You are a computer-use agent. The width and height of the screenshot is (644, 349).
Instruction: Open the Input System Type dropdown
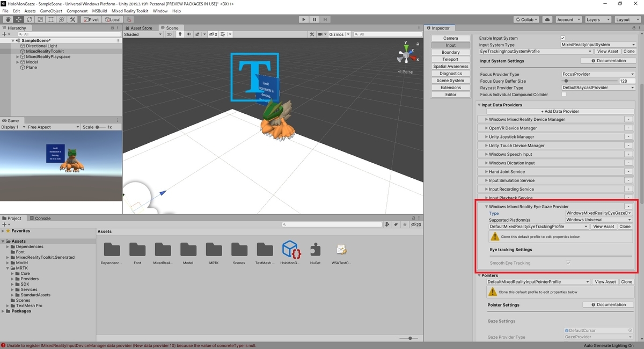598,45
